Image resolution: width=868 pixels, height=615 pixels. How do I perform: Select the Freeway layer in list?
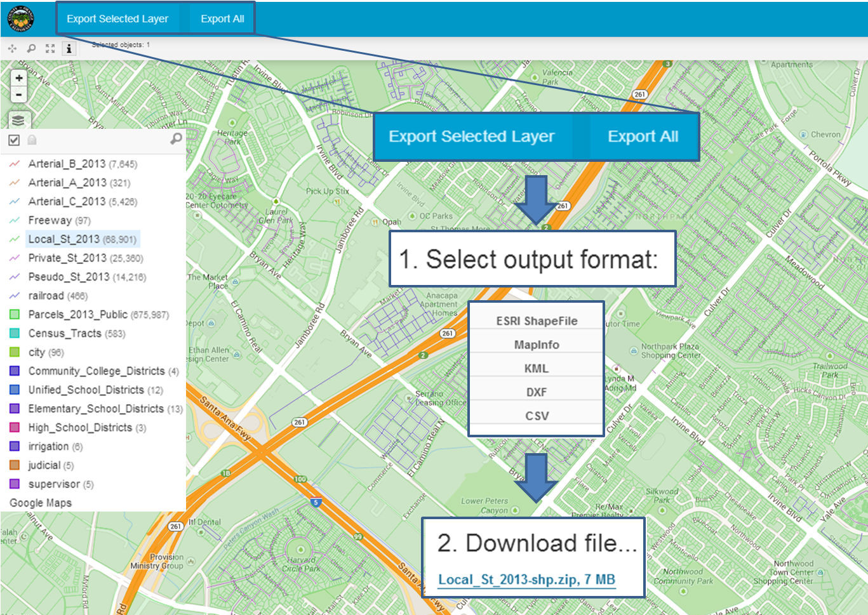pyautogui.click(x=50, y=220)
